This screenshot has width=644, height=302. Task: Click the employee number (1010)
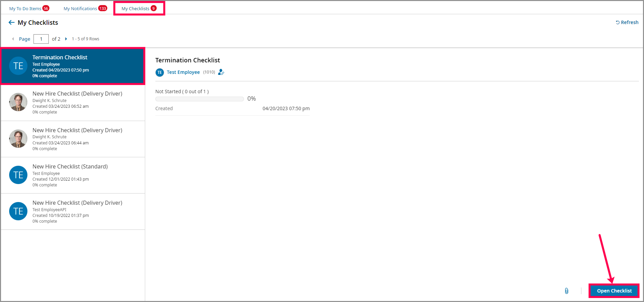tap(209, 72)
